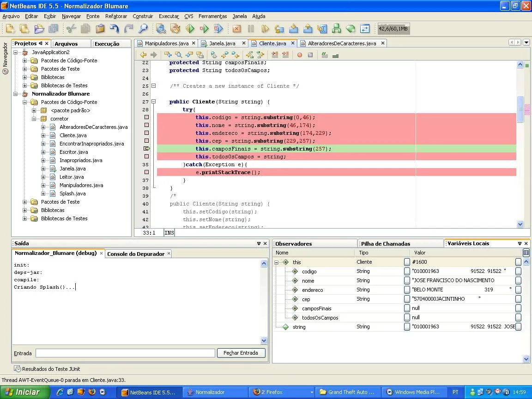Expand the JavaApplication2 Bibliotecas node

25,77
